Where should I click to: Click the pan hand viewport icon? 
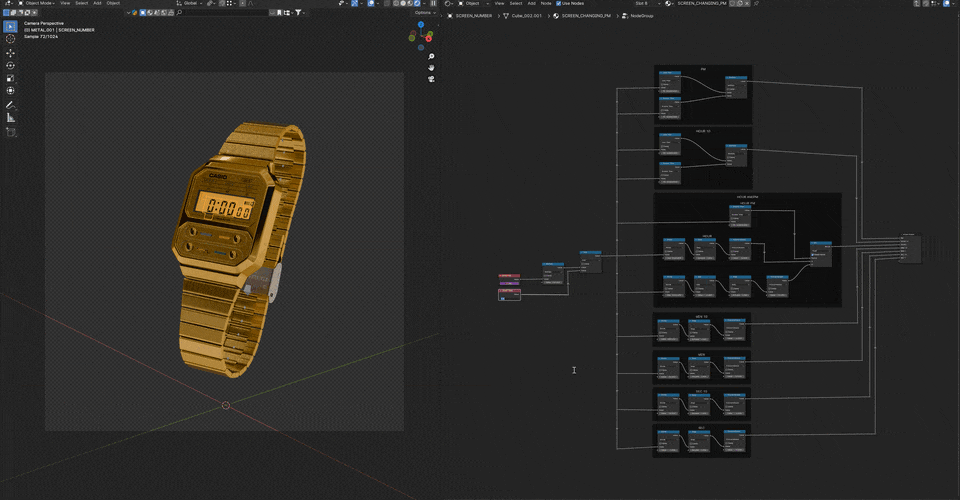[431, 69]
